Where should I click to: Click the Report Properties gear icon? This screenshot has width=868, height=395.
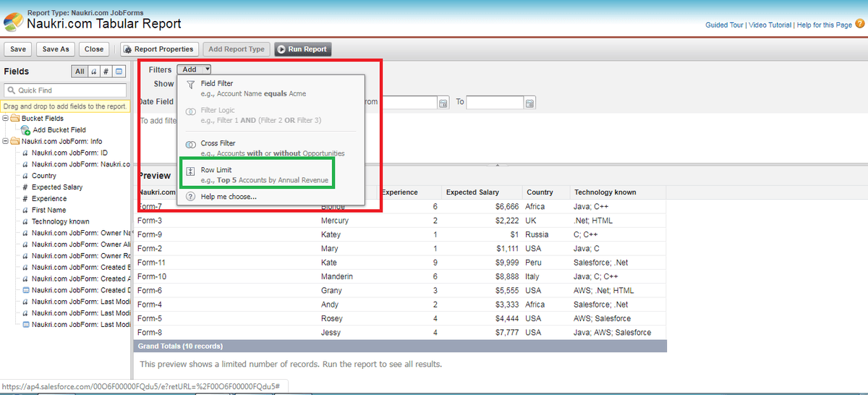pyautogui.click(x=127, y=49)
